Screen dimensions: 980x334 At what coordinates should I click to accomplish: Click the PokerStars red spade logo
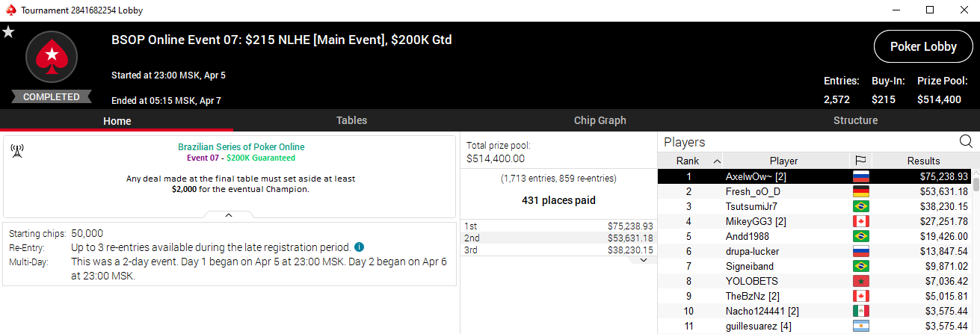52,57
